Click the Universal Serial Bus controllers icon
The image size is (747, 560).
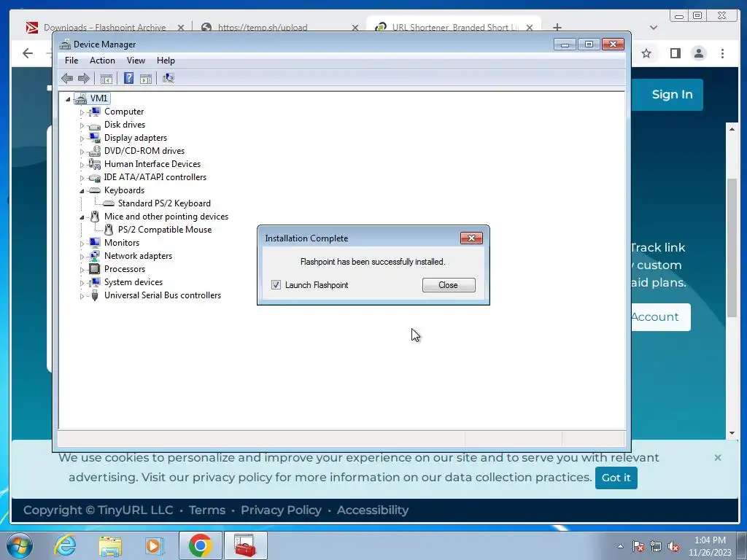click(95, 295)
